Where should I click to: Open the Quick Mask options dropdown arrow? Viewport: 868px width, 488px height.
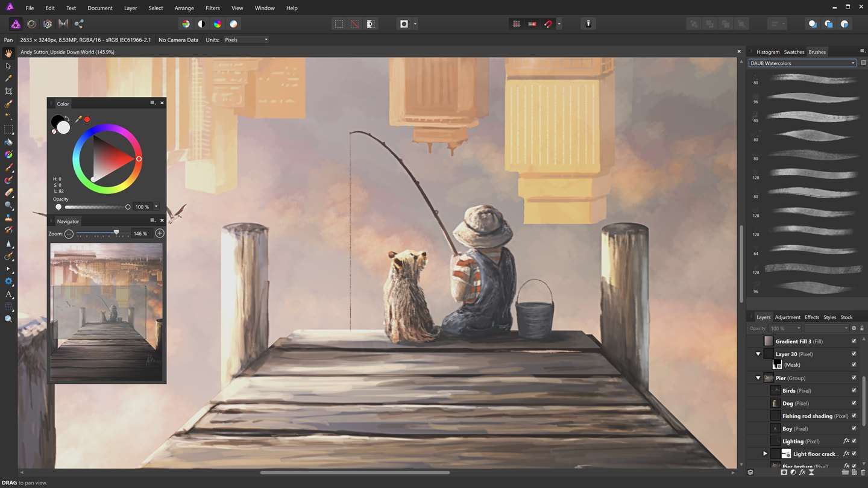point(415,24)
